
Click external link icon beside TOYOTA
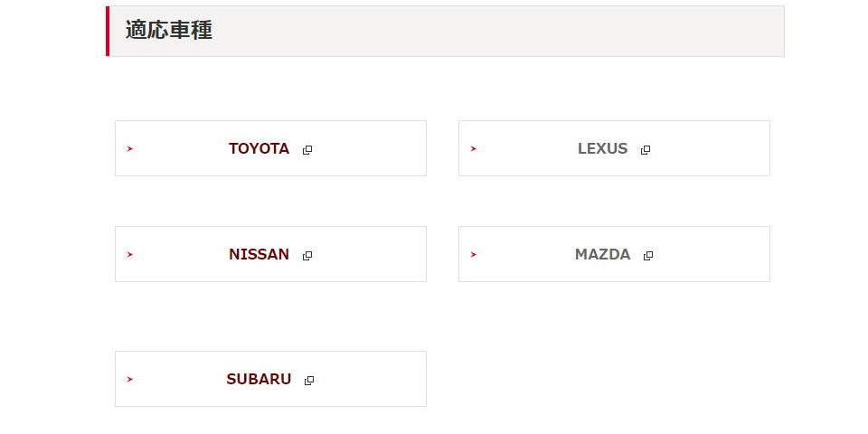(307, 150)
